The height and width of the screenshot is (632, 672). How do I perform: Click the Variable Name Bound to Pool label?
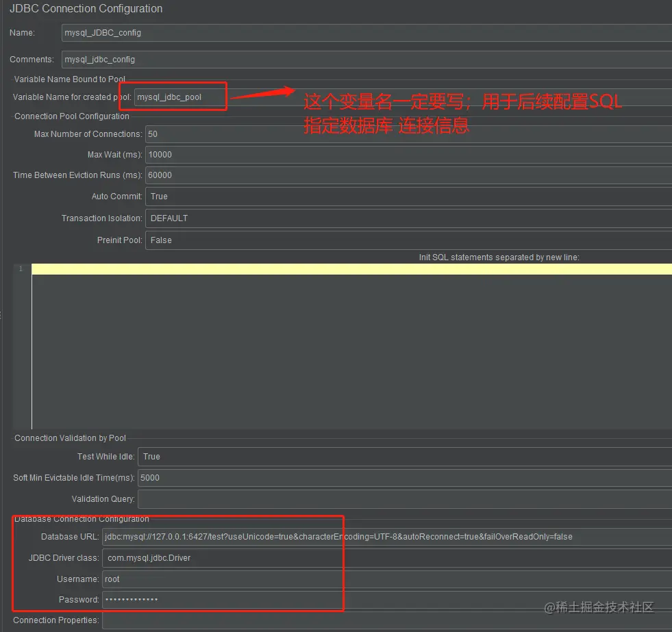(x=70, y=79)
